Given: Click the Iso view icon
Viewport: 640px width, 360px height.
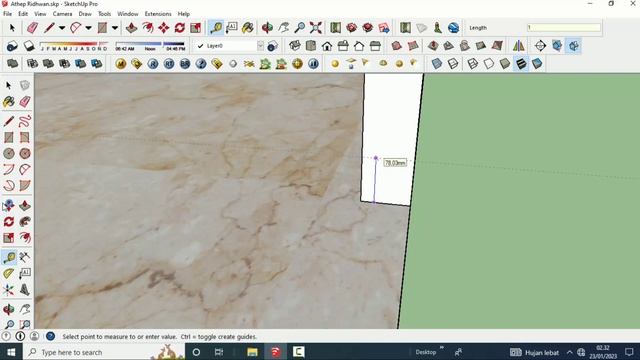Looking at the screenshot, I should click(295, 46).
